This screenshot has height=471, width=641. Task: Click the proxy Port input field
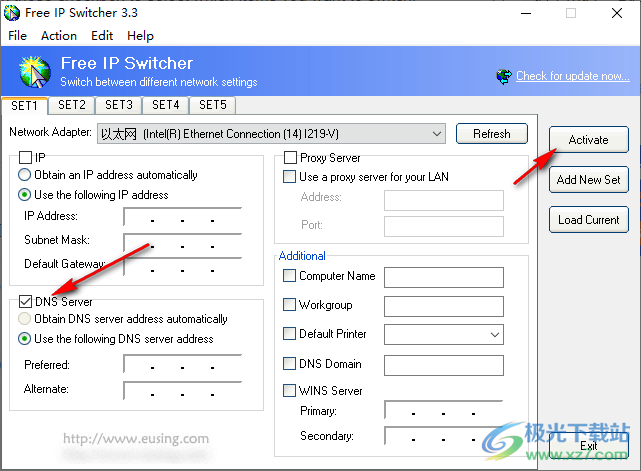(x=444, y=227)
